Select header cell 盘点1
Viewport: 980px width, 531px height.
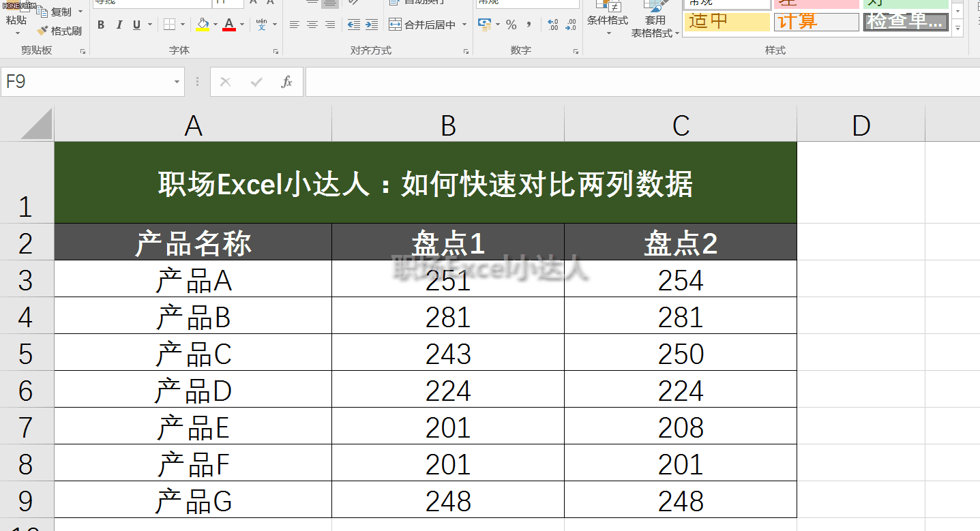(448, 242)
